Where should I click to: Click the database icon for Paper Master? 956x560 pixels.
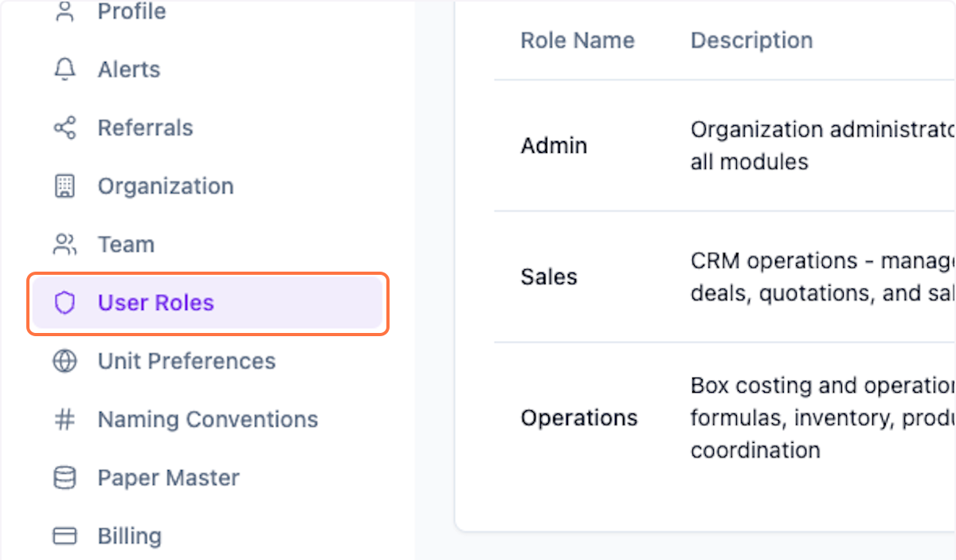coord(65,478)
